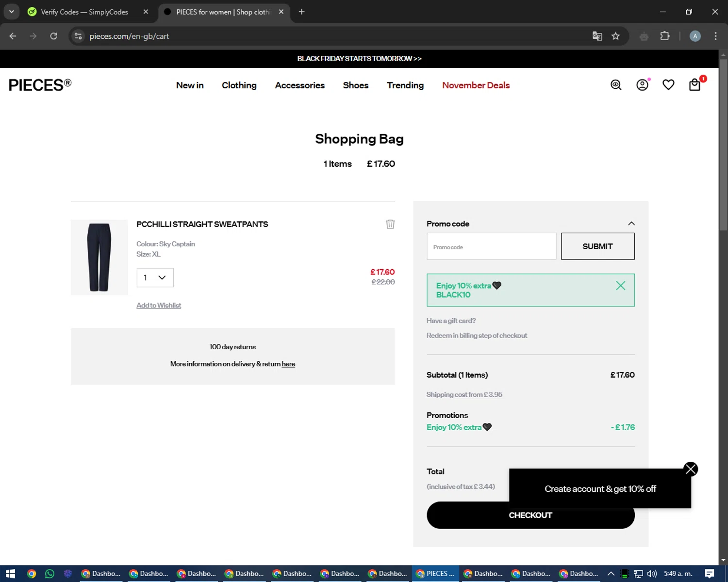Open the Chrome profile avatar

coord(695,36)
